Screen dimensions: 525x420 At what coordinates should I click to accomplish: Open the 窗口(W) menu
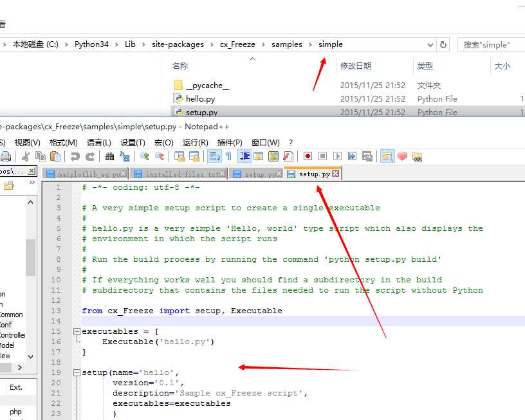tap(266, 143)
